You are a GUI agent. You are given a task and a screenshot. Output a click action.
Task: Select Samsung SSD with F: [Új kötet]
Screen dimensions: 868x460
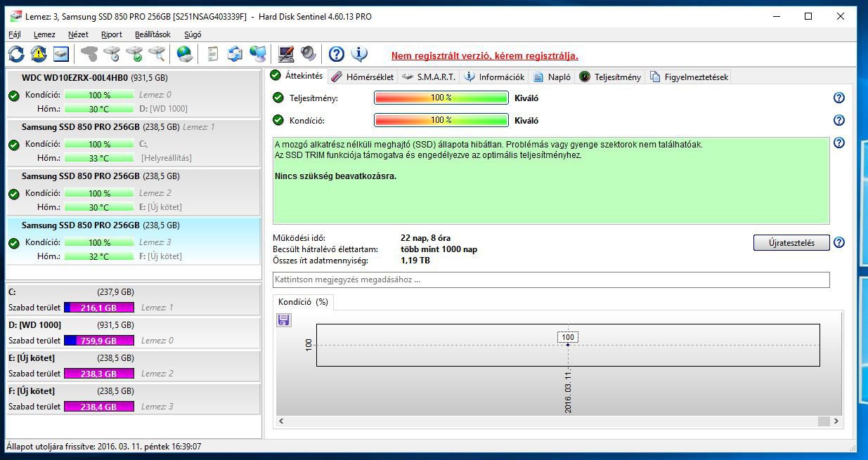(x=134, y=241)
